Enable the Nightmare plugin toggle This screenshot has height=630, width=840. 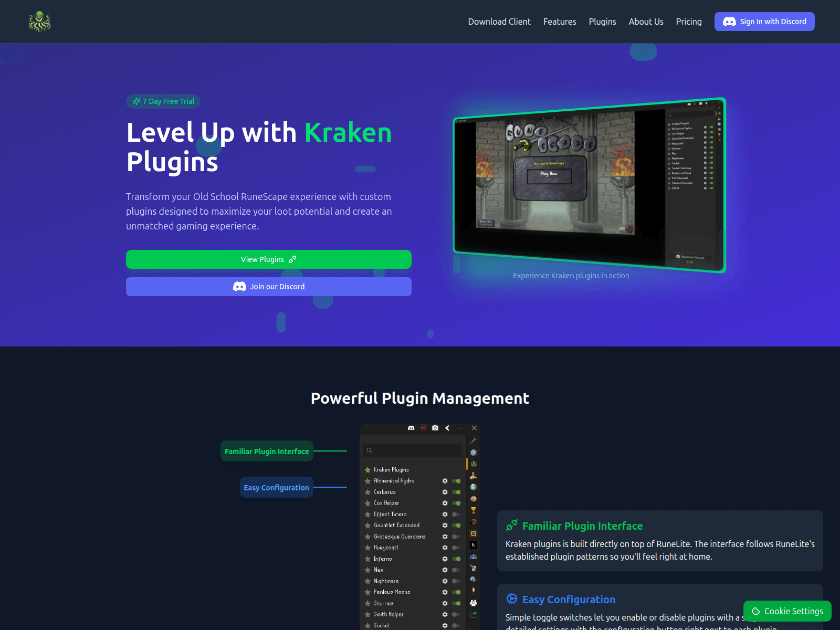coord(456,581)
